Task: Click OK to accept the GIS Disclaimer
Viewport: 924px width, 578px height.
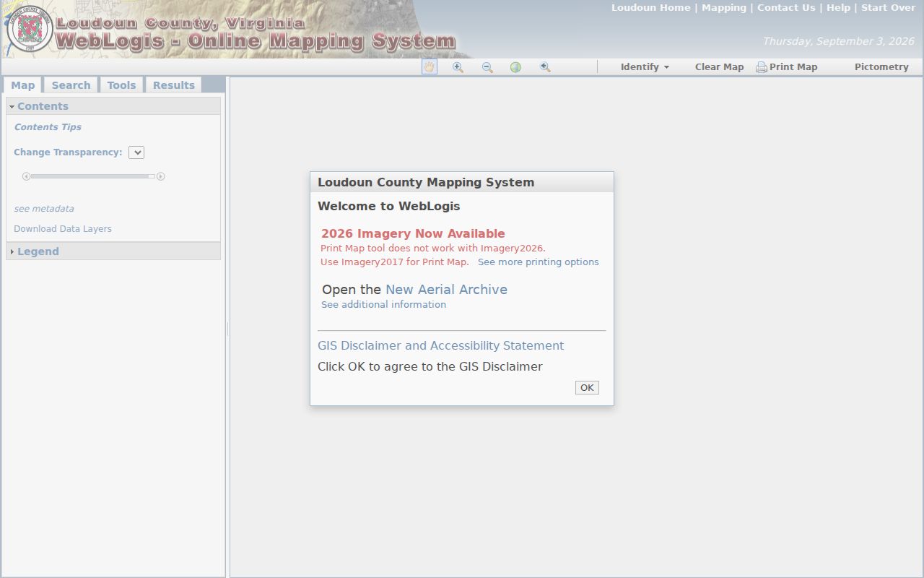Action: [x=587, y=388]
